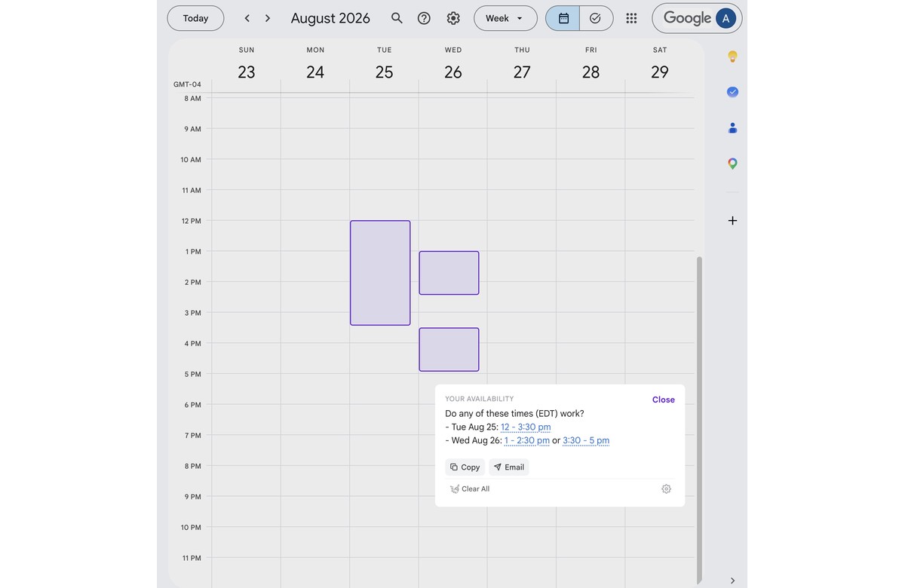The image size is (905, 588).
Task: Get add-ons with the plus icon
Action: [x=732, y=221]
